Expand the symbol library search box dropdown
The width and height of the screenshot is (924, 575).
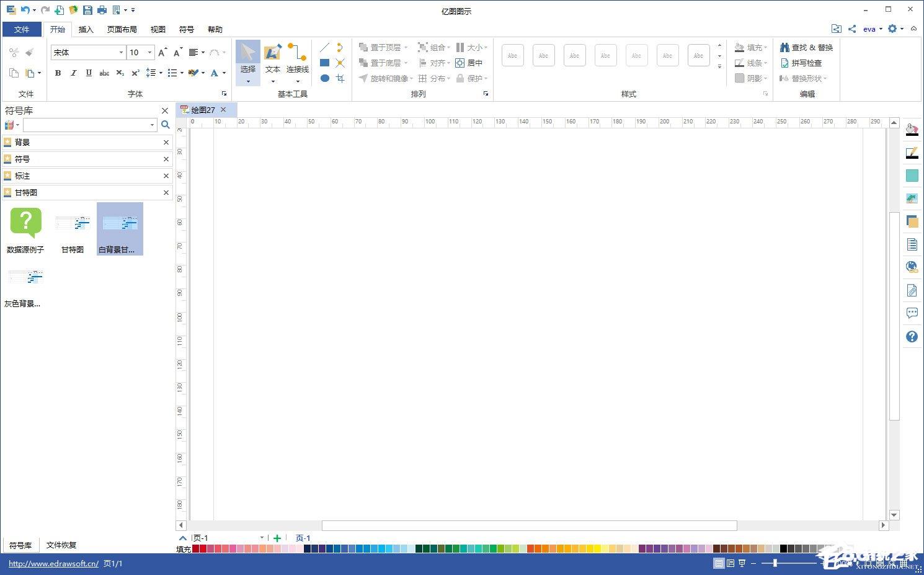(152, 125)
